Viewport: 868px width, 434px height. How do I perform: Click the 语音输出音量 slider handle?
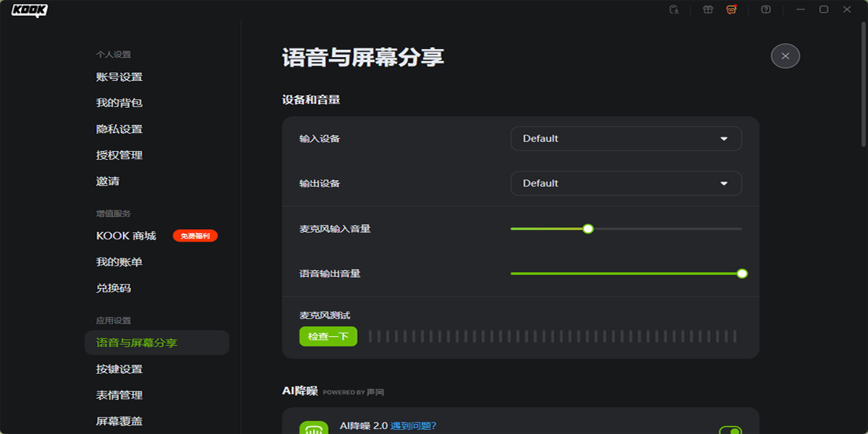741,273
